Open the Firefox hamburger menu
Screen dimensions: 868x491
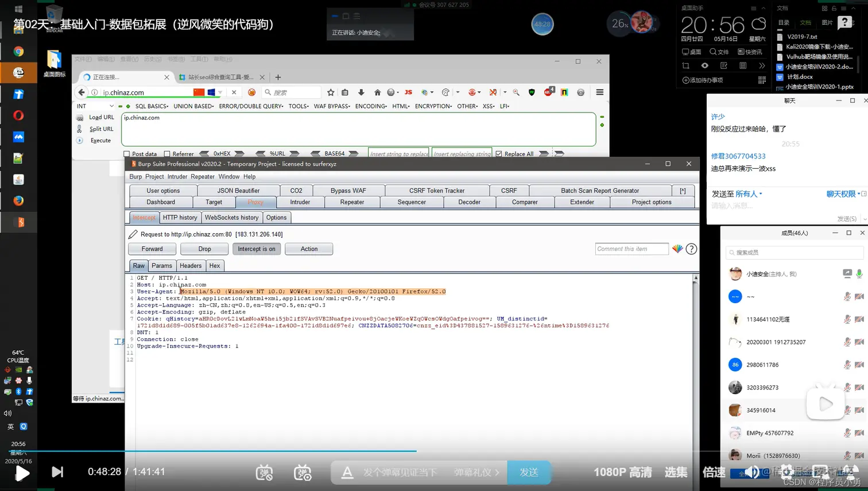click(x=599, y=92)
